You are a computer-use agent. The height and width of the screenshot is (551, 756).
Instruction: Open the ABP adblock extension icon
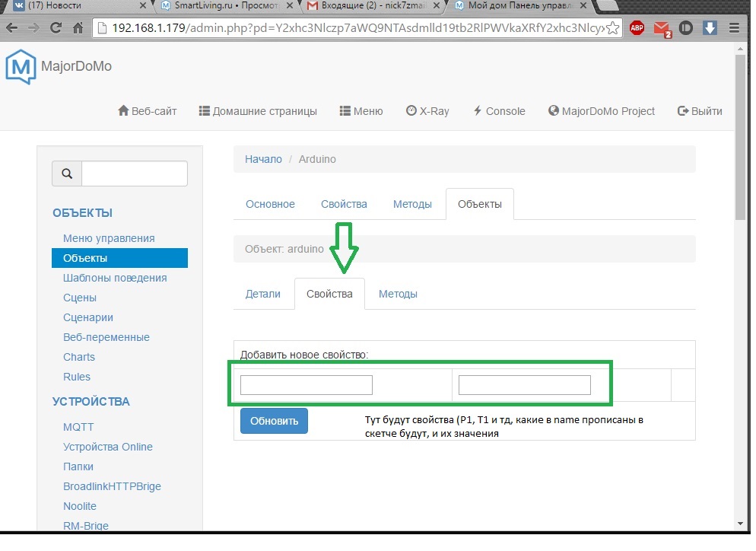pyautogui.click(x=637, y=28)
